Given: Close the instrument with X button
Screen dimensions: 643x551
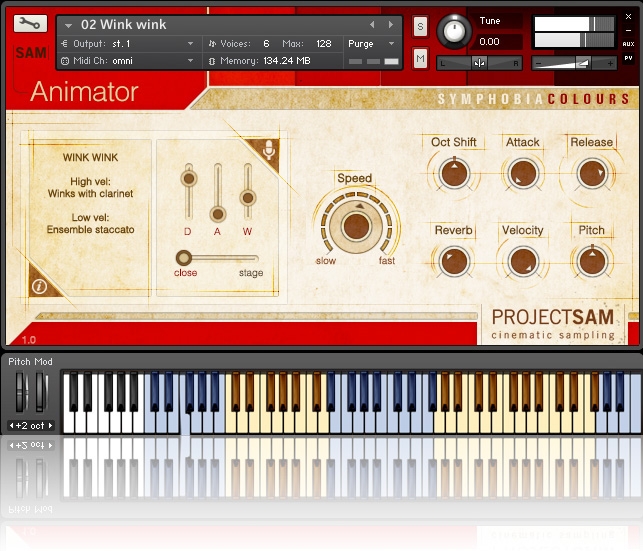Looking at the screenshot, I should pyautogui.click(x=628, y=16).
